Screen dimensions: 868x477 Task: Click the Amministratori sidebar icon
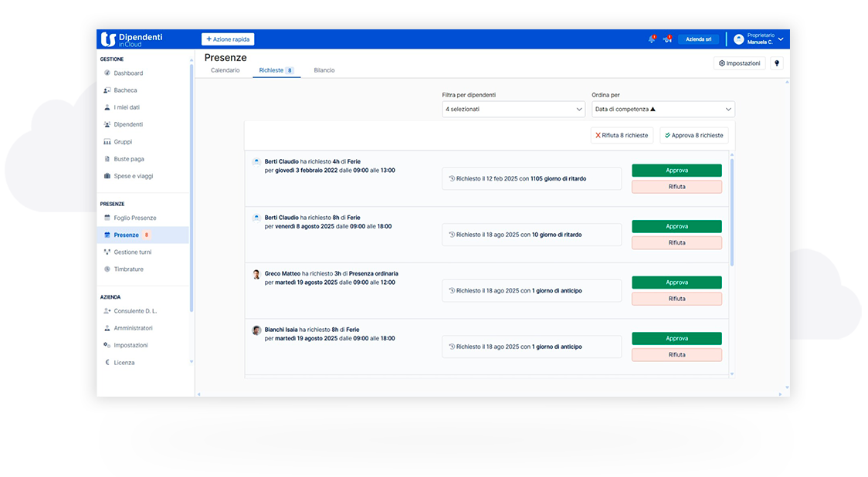(x=107, y=328)
